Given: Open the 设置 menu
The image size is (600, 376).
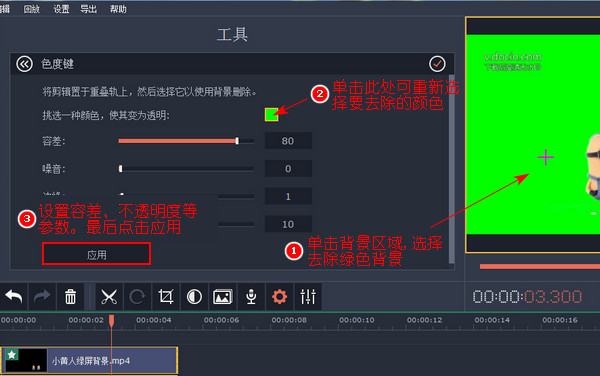Looking at the screenshot, I should point(61,9).
